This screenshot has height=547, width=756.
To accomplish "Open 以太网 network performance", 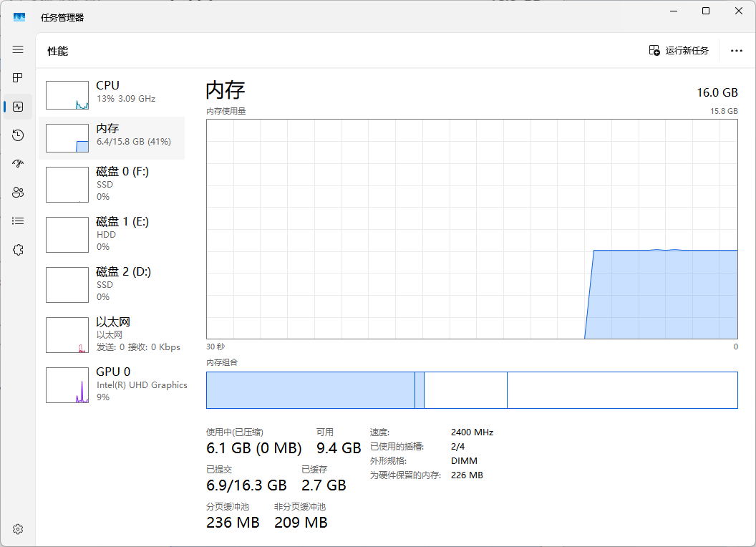I will 112,334.
